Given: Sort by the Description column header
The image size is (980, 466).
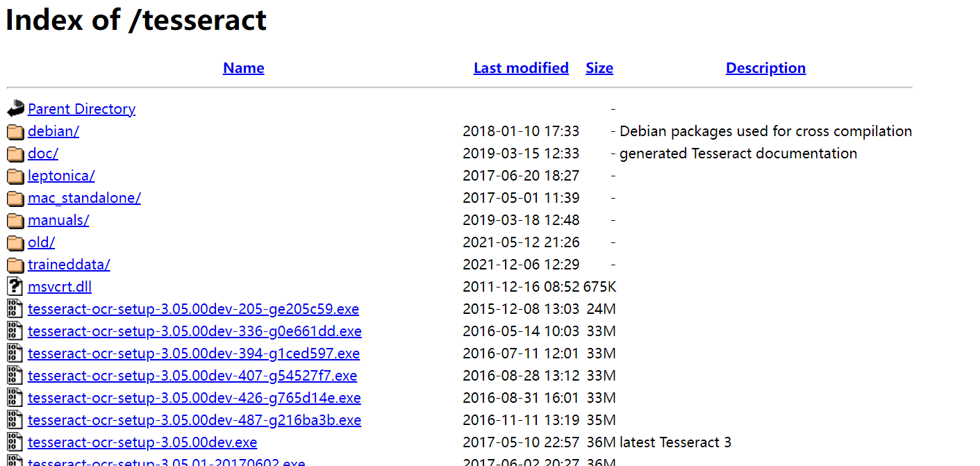Looking at the screenshot, I should [x=765, y=68].
